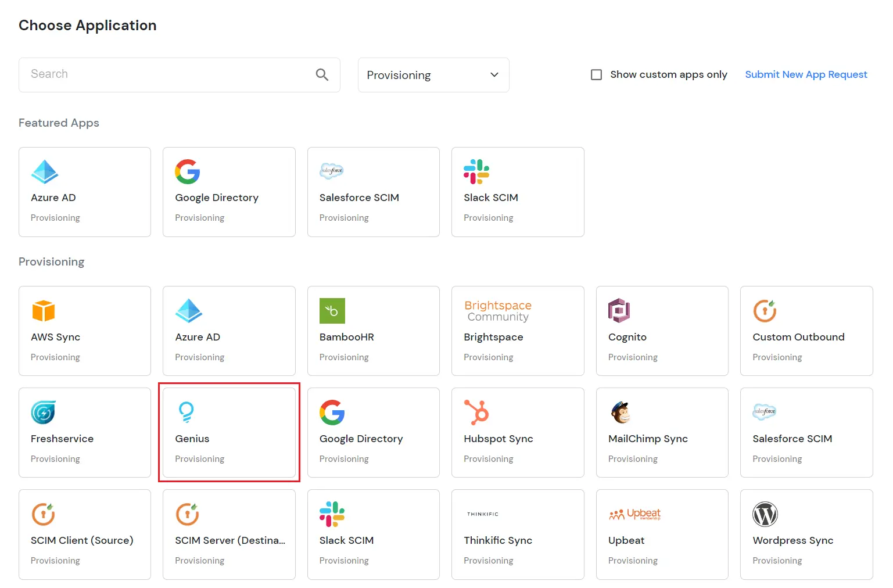Click the Azure AD icon in Featured Apps
The width and height of the screenshot is (893, 588).
[x=45, y=171]
